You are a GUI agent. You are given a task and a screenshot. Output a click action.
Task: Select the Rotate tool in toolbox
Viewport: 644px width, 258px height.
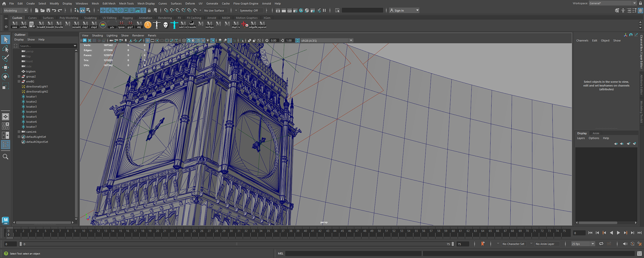coord(5,77)
